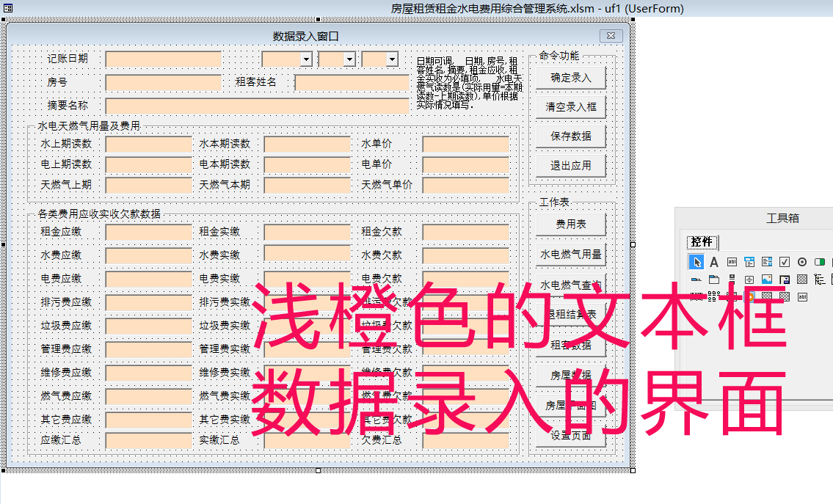
Task: Select the SpinButton control in the toolbox
Action: point(749,280)
